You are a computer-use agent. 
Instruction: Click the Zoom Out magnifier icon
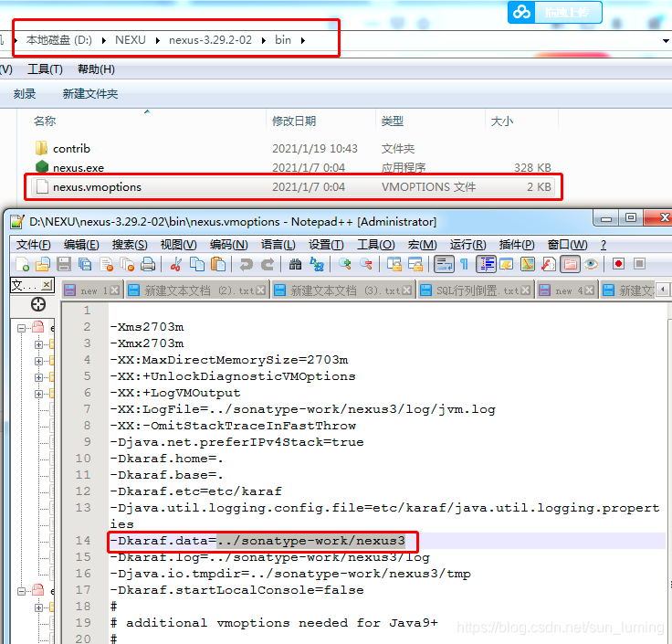[x=365, y=264]
